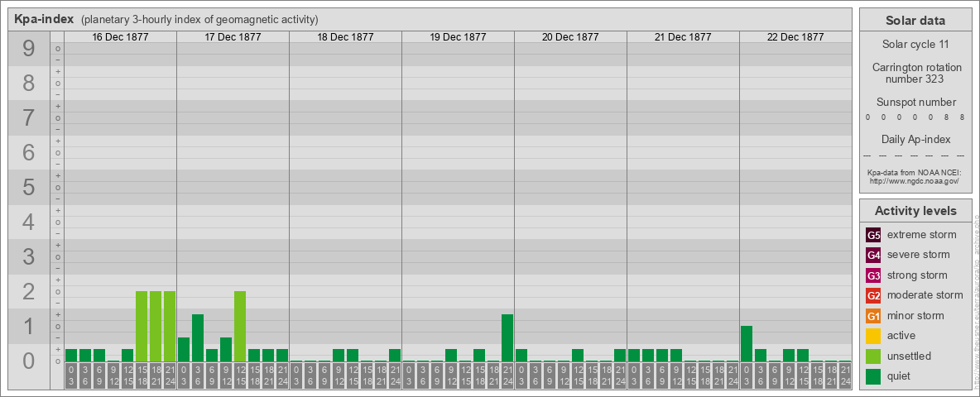The height and width of the screenshot is (397, 980).
Task: Click the 'Daily Ap-index' label
Action: pos(915,139)
